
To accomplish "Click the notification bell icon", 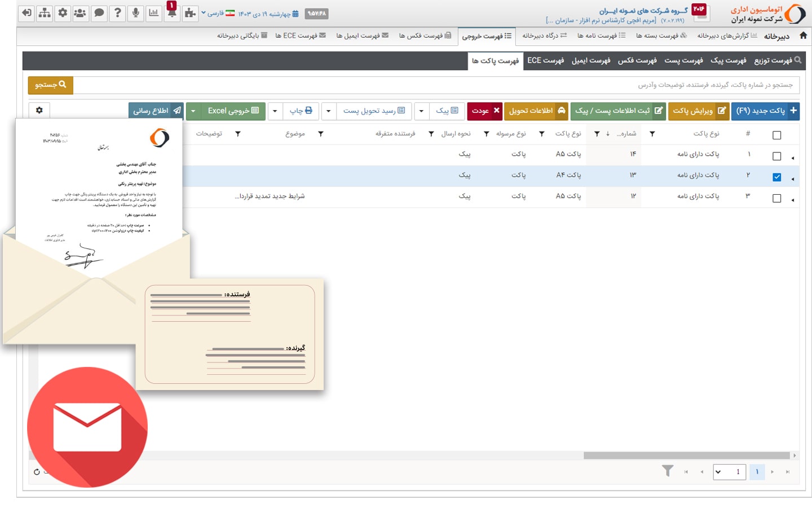I will (x=172, y=13).
